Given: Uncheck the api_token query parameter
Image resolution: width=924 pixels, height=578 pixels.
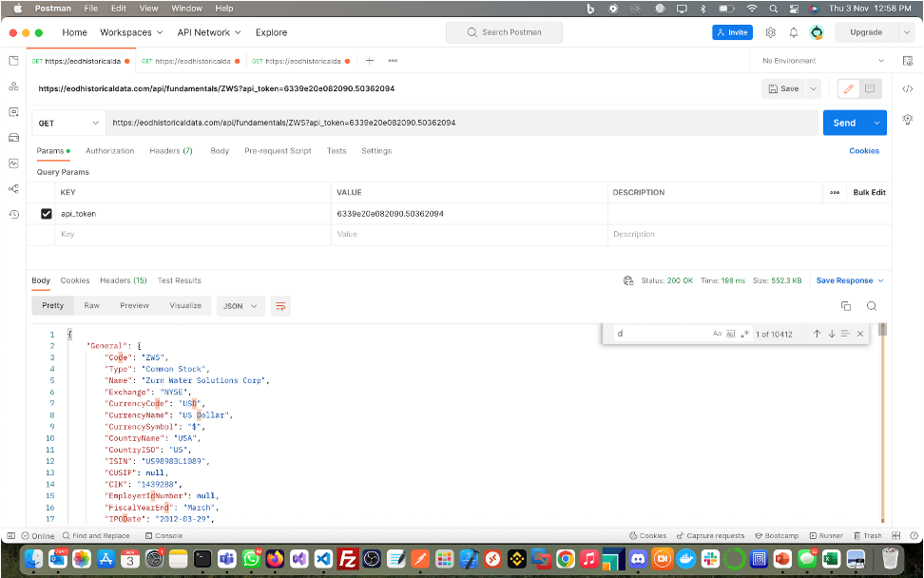Looking at the screenshot, I should [46, 213].
